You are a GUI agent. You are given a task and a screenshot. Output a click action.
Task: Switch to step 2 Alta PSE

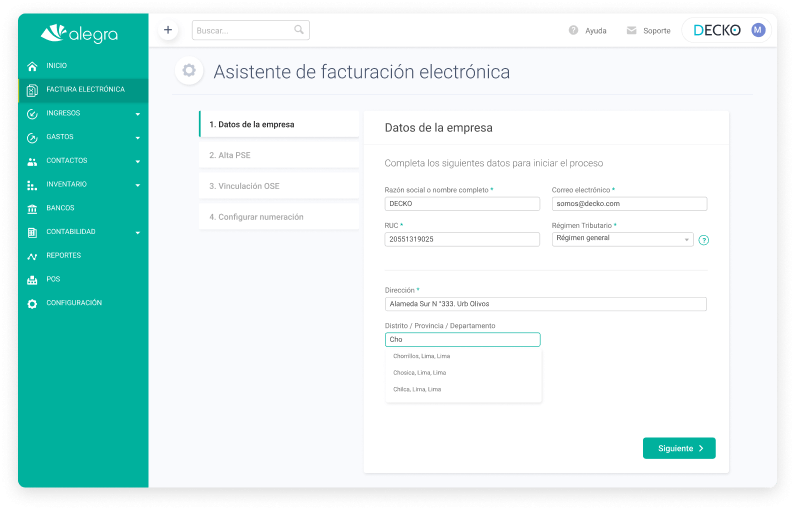pyautogui.click(x=278, y=155)
